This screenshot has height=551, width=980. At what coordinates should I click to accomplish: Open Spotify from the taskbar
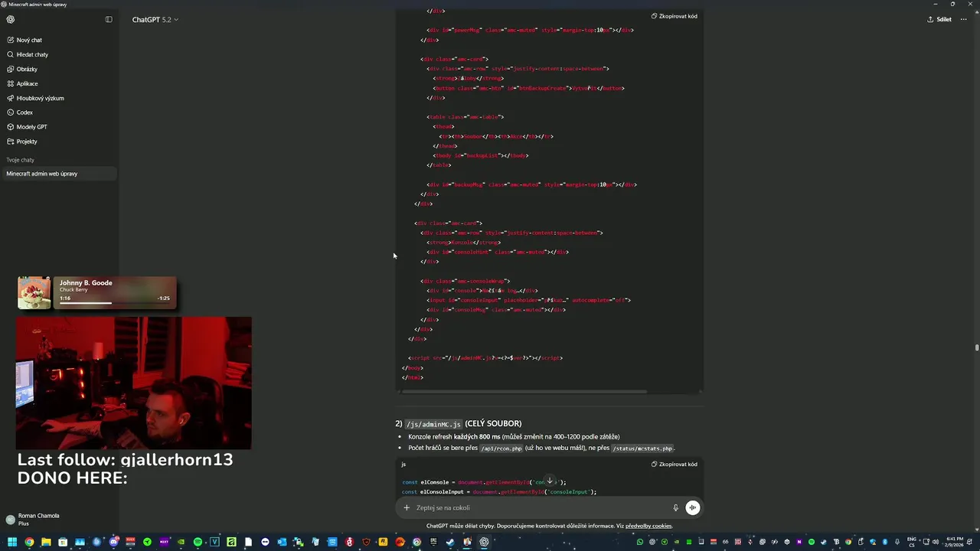[x=198, y=542]
